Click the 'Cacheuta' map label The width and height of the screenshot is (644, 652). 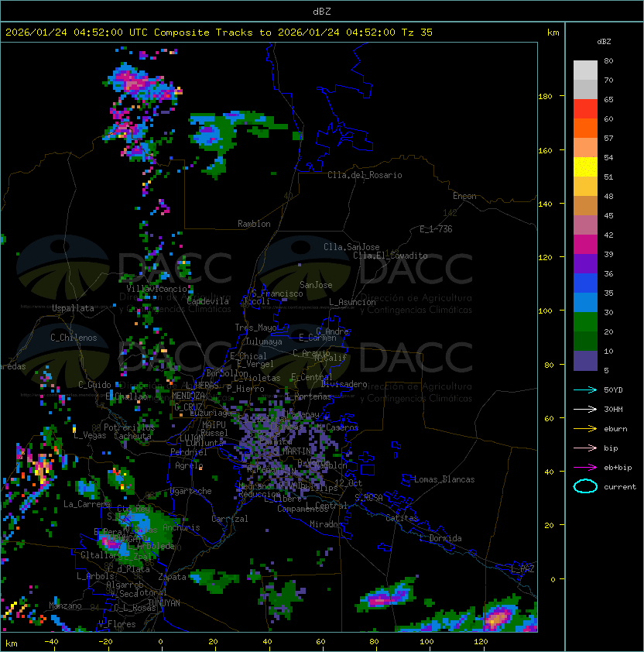click(x=132, y=436)
